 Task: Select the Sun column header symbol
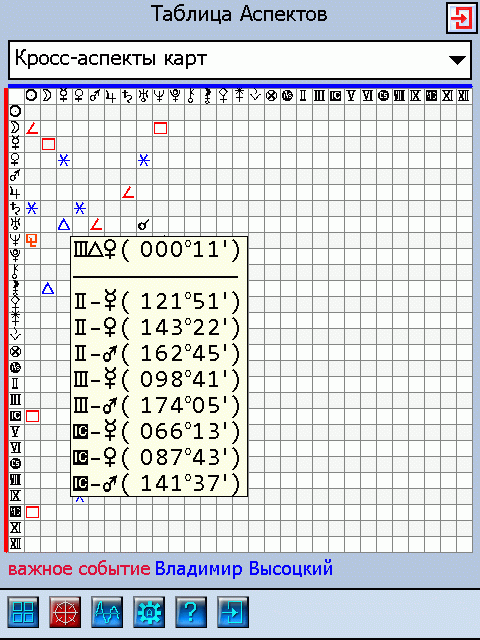pyautogui.click(x=31, y=96)
